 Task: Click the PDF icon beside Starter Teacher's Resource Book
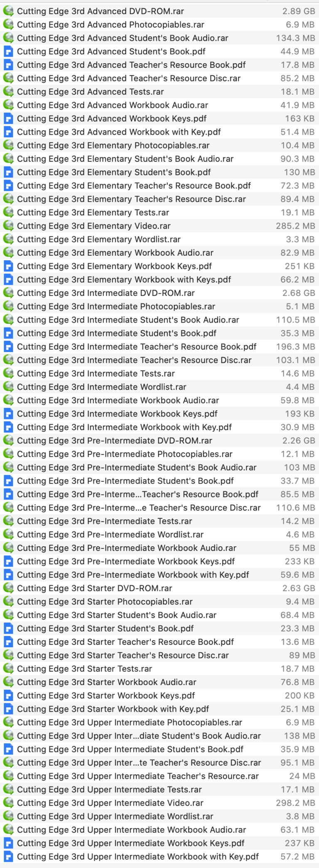click(8, 641)
